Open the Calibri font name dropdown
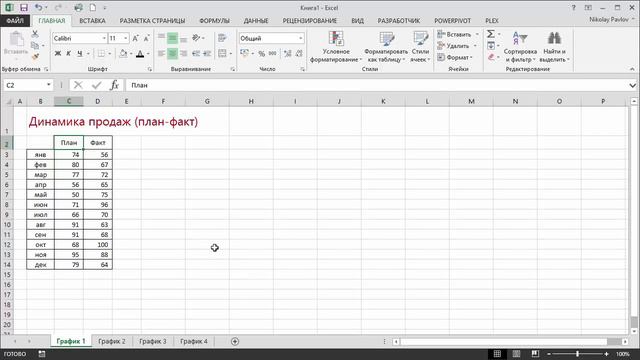 104,38
